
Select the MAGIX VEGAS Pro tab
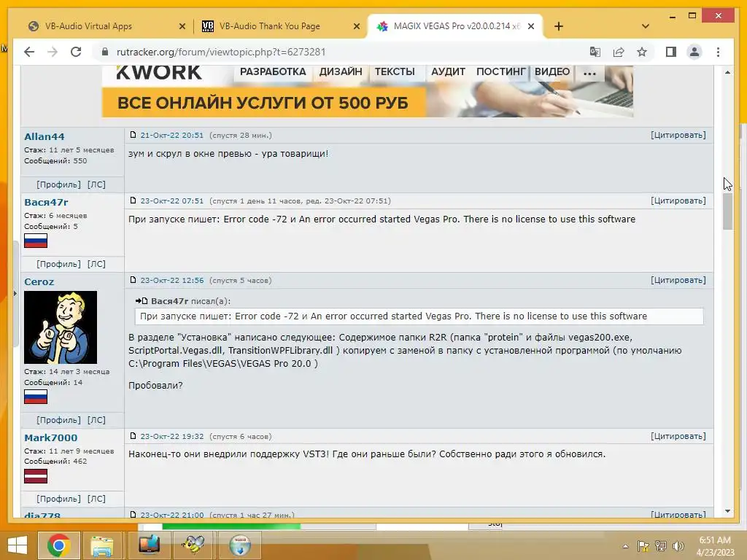(457, 26)
